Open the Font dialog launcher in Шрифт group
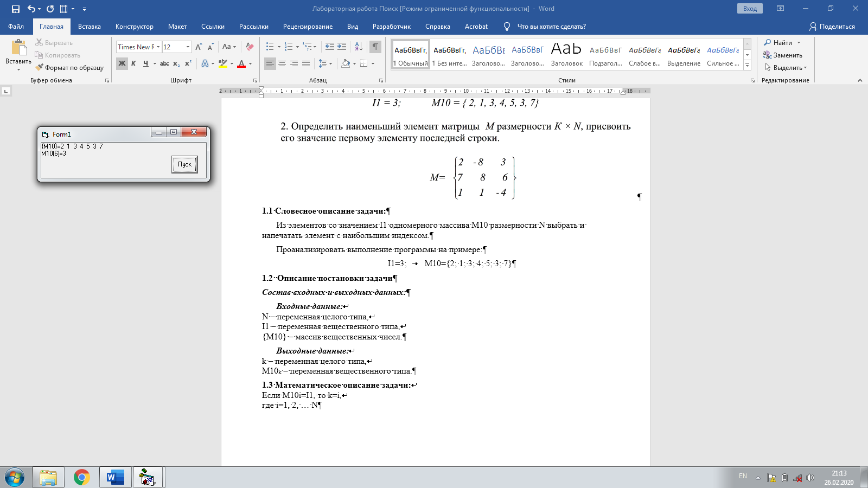Image resolution: width=868 pixels, height=488 pixels. pyautogui.click(x=255, y=80)
